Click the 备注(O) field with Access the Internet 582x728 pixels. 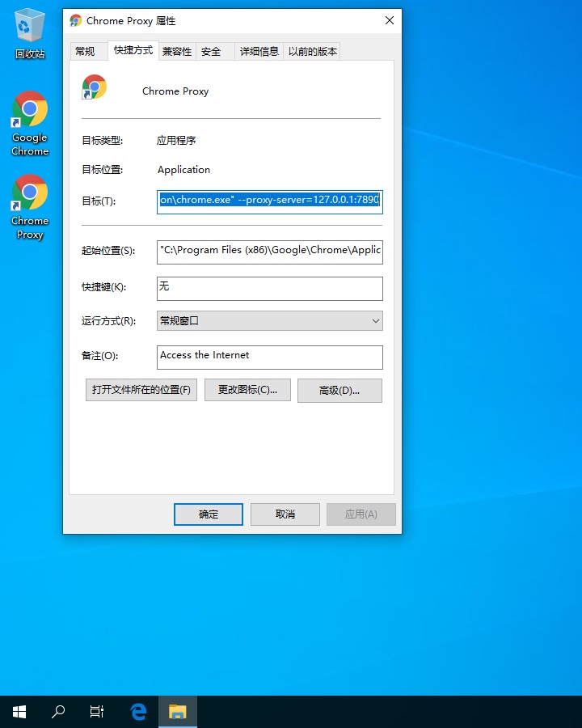(270, 357)
